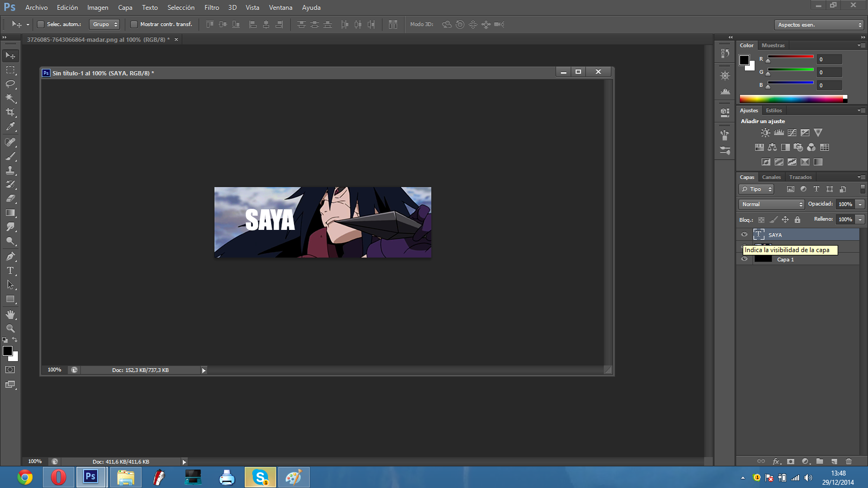Image resolution: width=868 pixels, height=488 pixels.
Task: Open layer styles fx menu
Action: point(776,461)
